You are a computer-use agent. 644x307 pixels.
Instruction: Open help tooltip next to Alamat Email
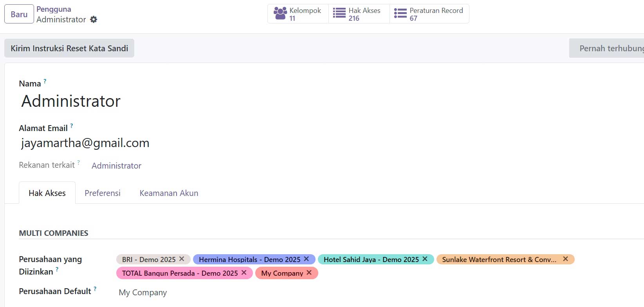tap(72, 126)
